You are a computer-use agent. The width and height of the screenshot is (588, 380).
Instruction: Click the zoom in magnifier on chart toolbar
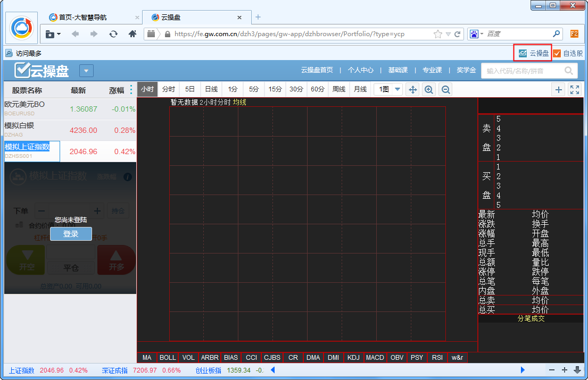pos(429,90)
